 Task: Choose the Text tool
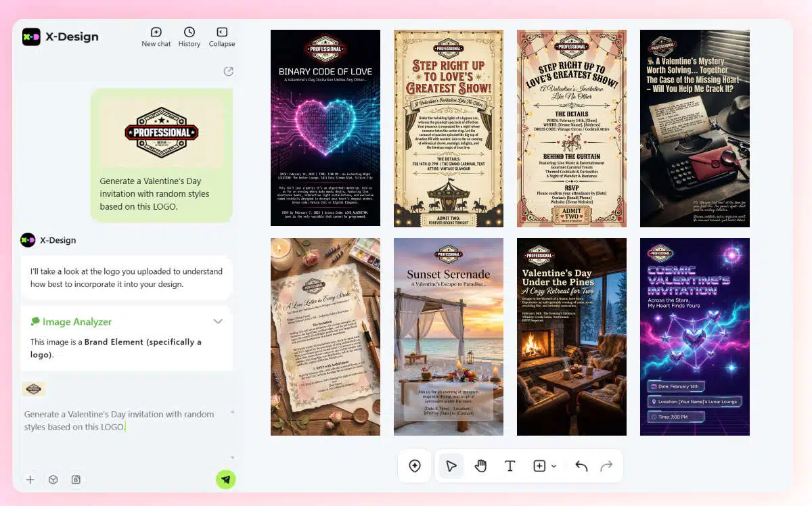point(510,466)
